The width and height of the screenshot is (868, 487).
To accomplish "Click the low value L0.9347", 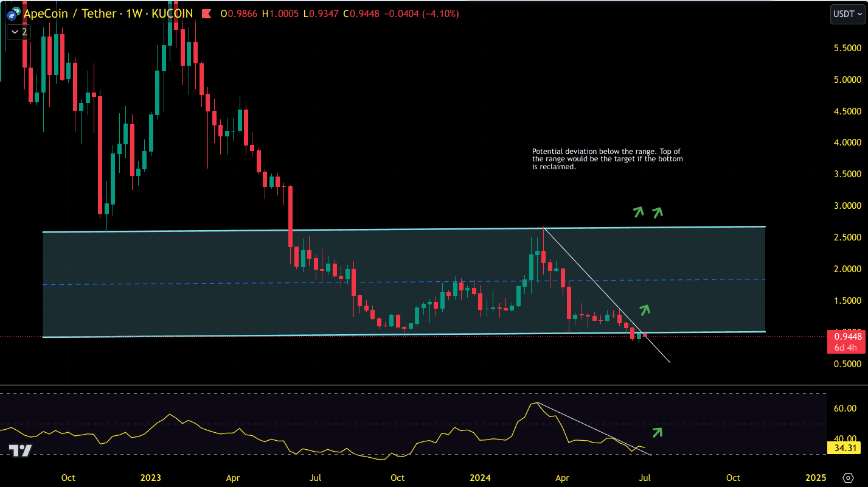I will [322, 13].
